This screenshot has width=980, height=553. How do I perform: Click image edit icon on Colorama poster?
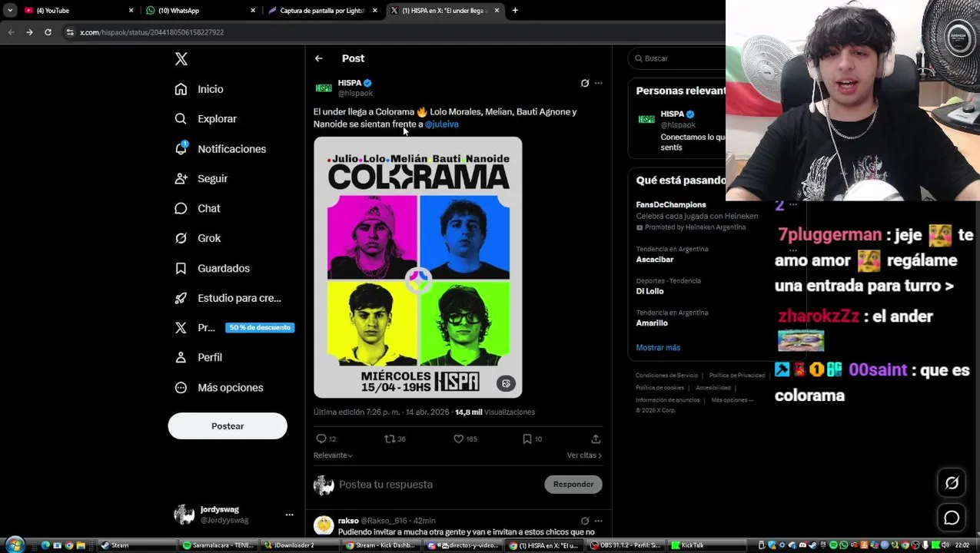click(x=506, y=384)
